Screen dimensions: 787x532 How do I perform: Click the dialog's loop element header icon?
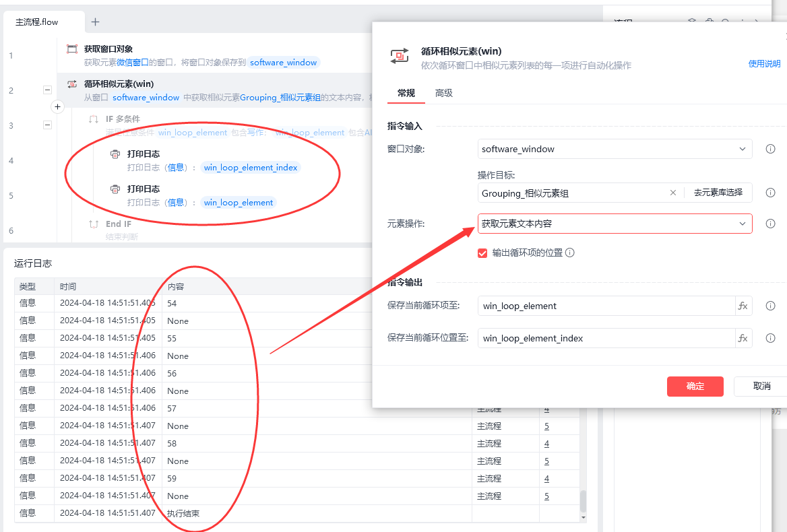tap(400, 56)
